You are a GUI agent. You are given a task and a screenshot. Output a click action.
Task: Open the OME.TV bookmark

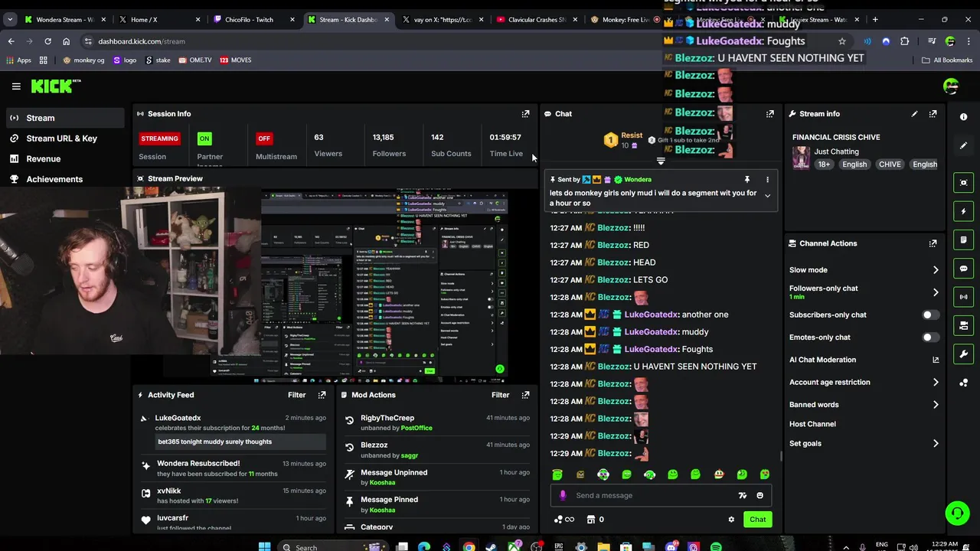194,60
